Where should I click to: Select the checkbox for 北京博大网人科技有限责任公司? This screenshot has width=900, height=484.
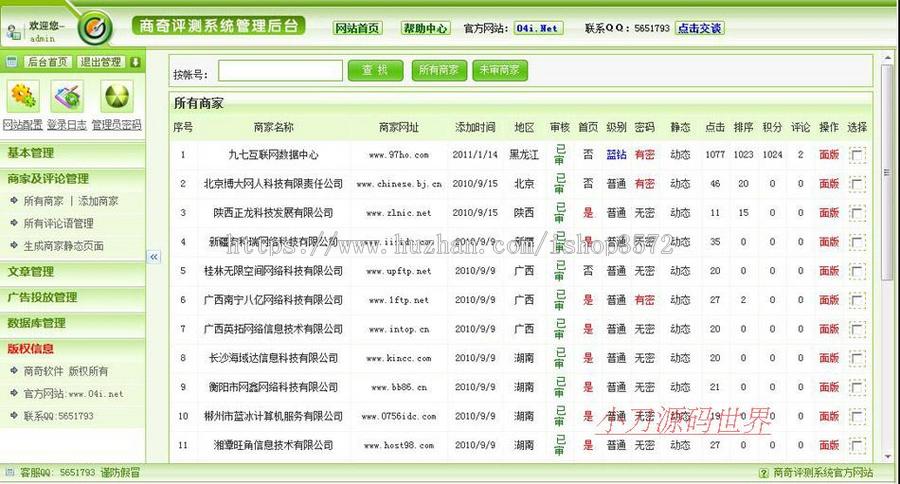tap(856, 184)
